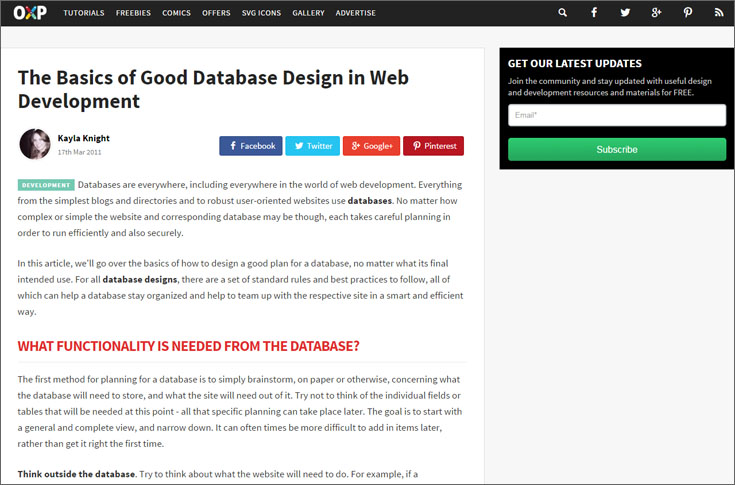Viewport: 735px width, 485px height.
Task: Share article with Google+ button
Action: pos(371,146)
